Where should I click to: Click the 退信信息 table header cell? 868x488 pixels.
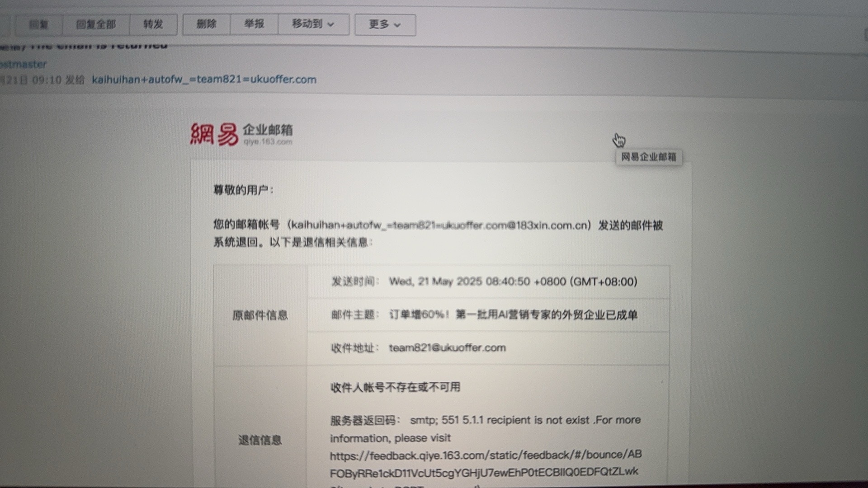pos(260,440)
